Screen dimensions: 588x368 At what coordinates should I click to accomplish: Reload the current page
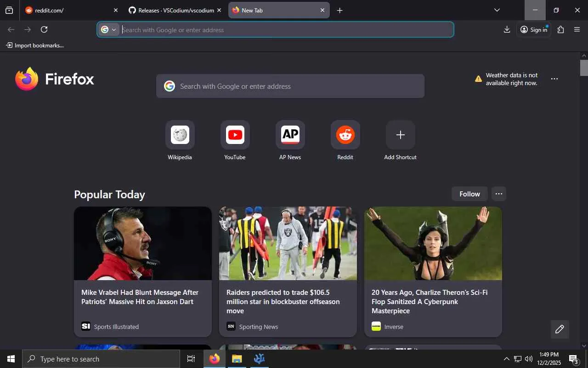click(x=44, y=29)
